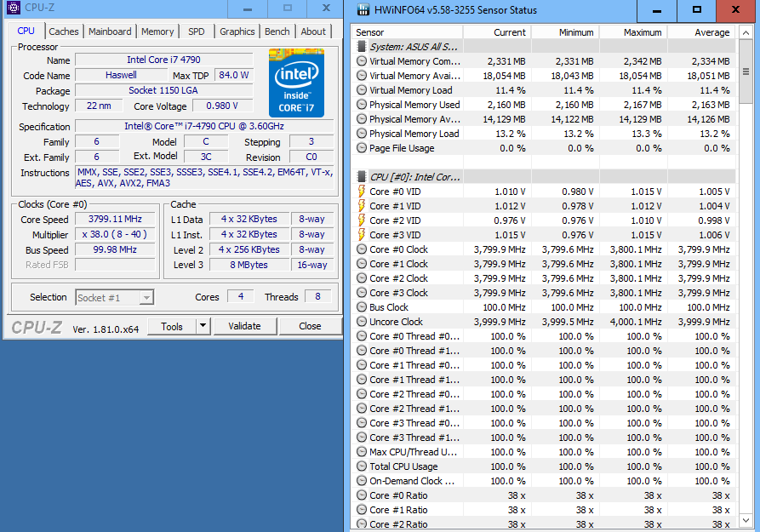Click the Sensor column header
This screenshot has height=532, width=760.
[x=407, y=32]
